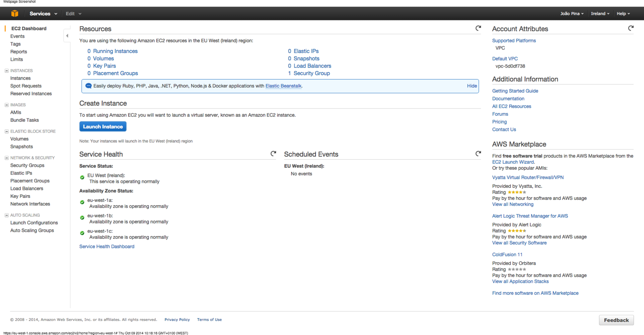
Task: Open Vyatta Virtual Router/Firewall/VPN listing
Action: [x=528, y=177]
